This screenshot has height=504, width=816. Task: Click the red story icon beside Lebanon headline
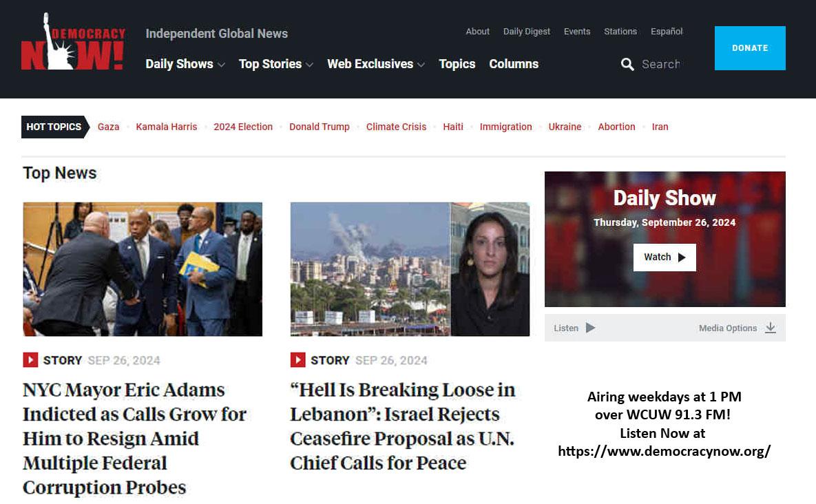click(297, 360)
